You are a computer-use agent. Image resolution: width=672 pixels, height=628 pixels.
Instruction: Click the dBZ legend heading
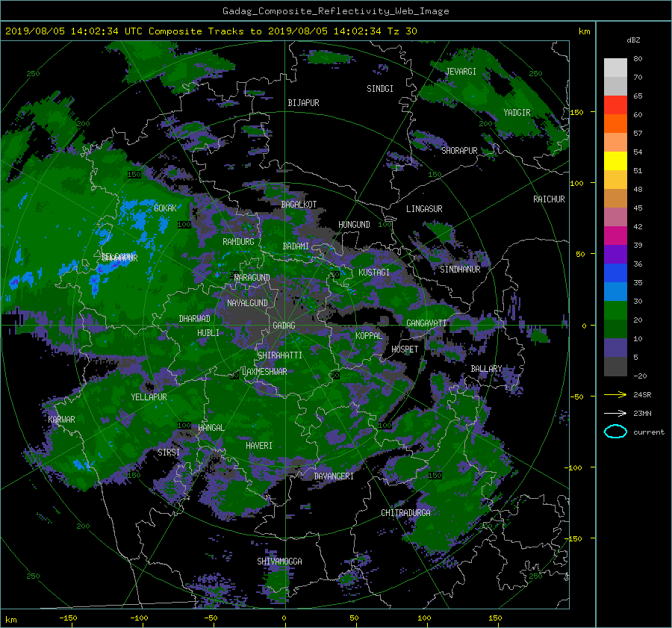(633, 40)
